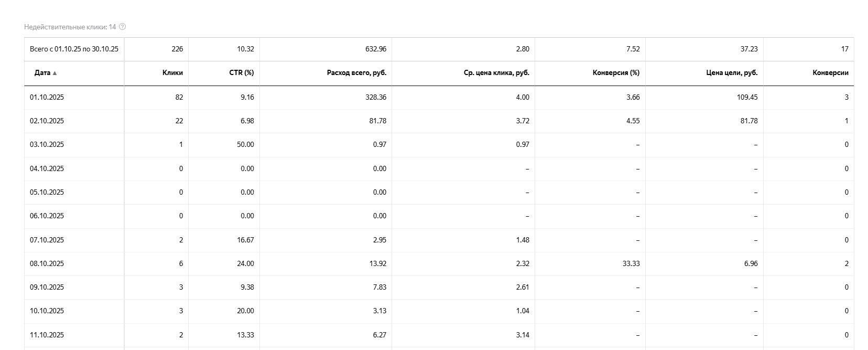Click the sort arrow next to Дата
Viewport: 868px width, 350px height.
pyautogui.click(x=55, y=73)
